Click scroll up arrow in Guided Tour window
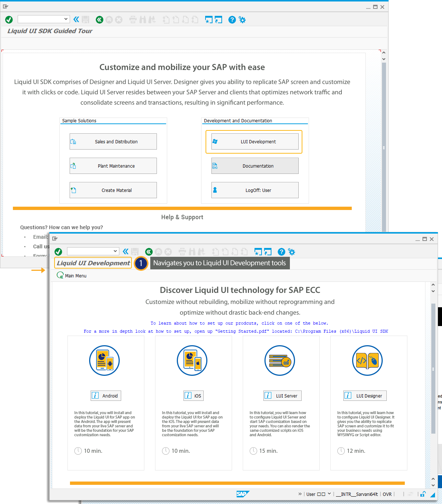The image size is (442, 504). pyautogui.click(x=384, y=53)
